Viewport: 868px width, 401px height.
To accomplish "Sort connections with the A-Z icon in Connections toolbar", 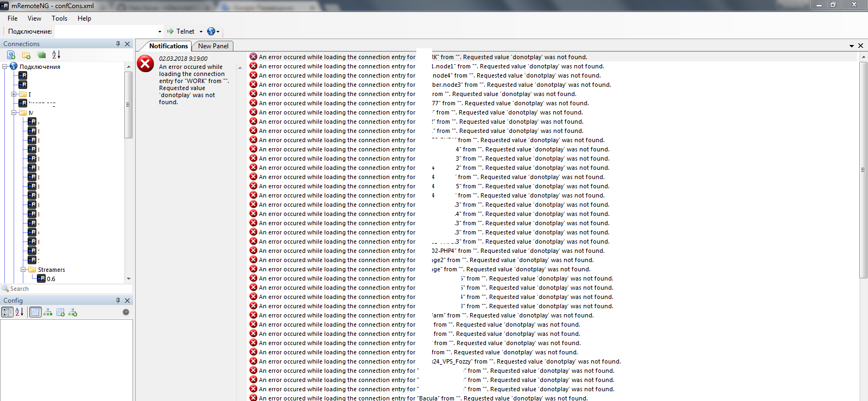I will 56,55.
